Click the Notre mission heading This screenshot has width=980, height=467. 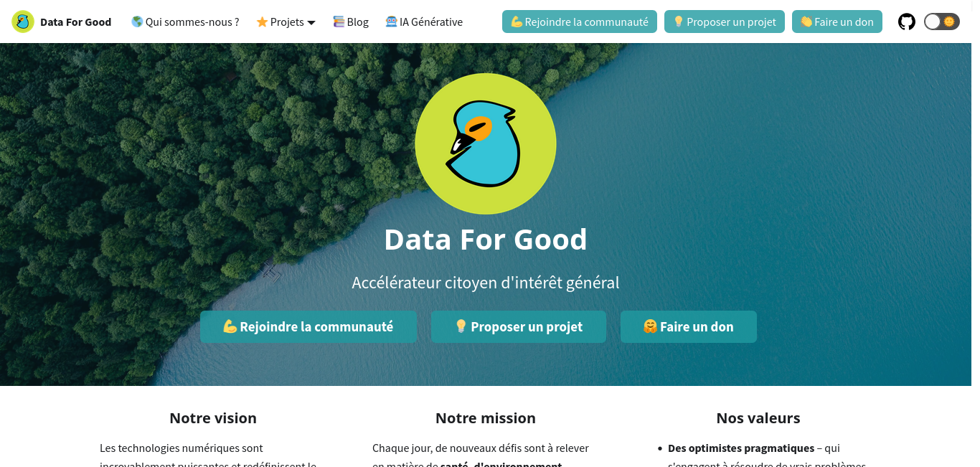pos(486,418)
